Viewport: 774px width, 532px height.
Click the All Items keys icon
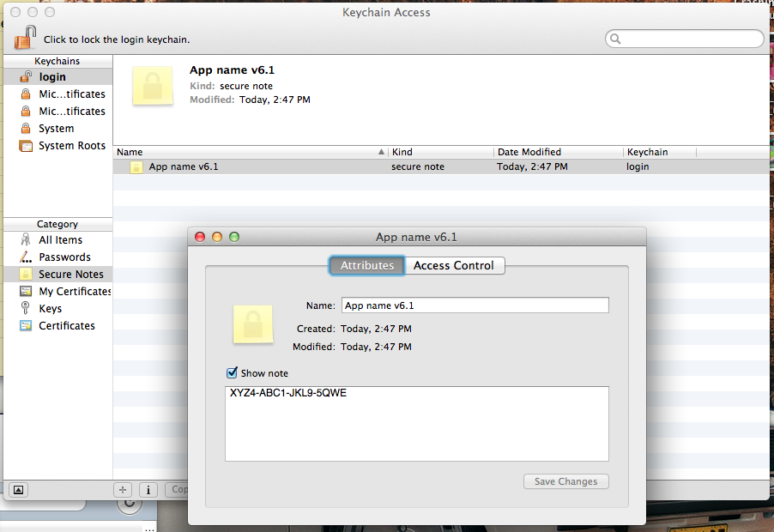point(26,240)
